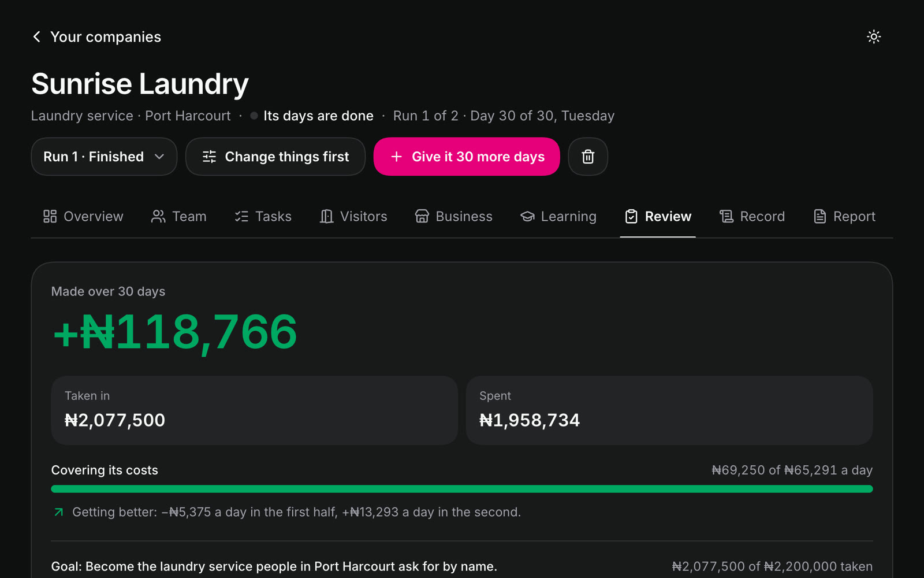This screenshot has width=924, height=578.
Task: Click the Visitors door icon
Action: pos(327,217)
